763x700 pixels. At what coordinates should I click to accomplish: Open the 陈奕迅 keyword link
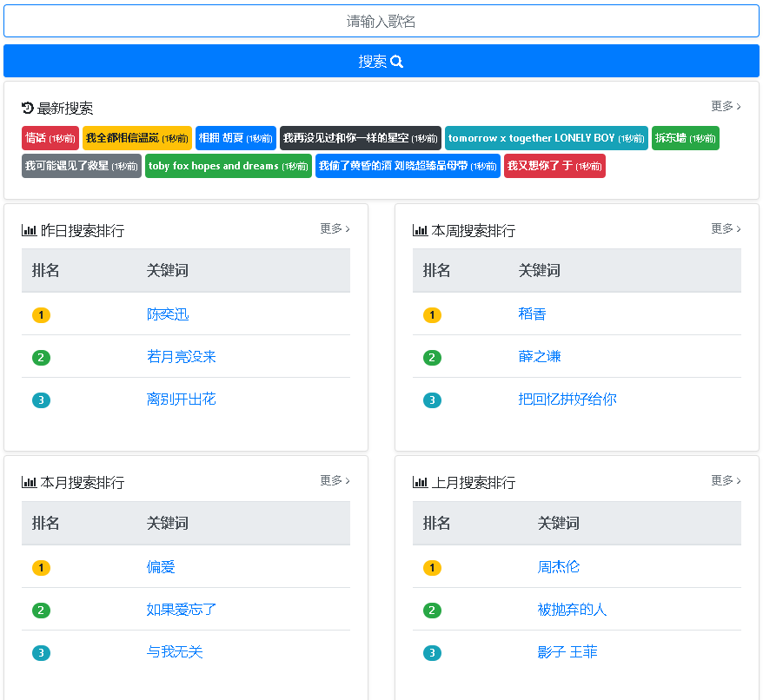[168, 314]
